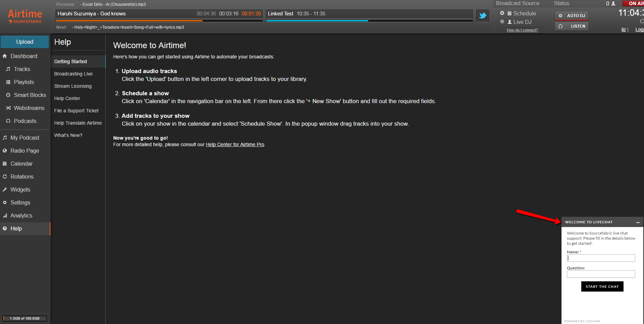The height and width of the screenshot is (324, 644).
Task: Click the Calendar grid icon
Action: click(5, 164)
